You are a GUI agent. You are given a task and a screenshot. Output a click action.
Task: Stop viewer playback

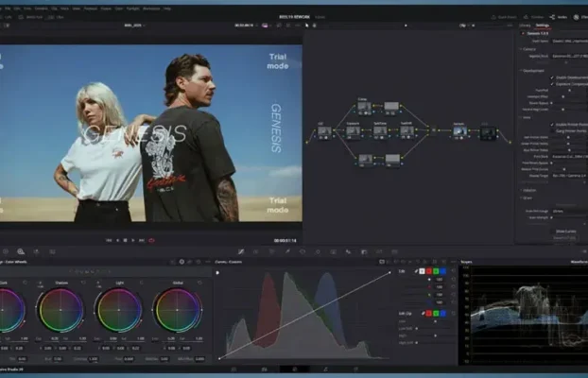(125, 240)
